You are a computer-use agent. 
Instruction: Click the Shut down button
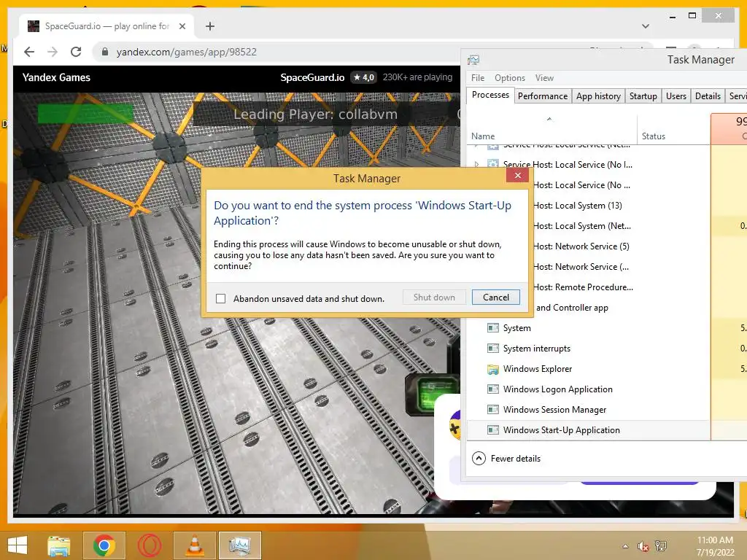pyautogui.click(x=434, y=297)
